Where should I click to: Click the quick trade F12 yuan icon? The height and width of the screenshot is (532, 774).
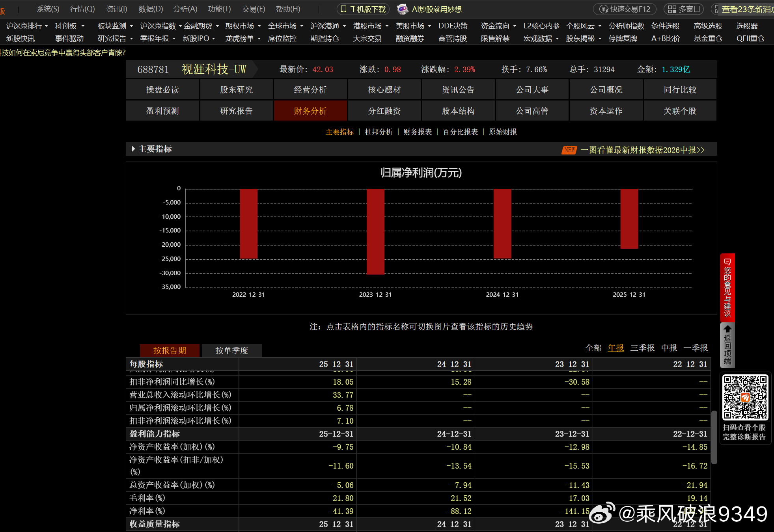(604, 9)
